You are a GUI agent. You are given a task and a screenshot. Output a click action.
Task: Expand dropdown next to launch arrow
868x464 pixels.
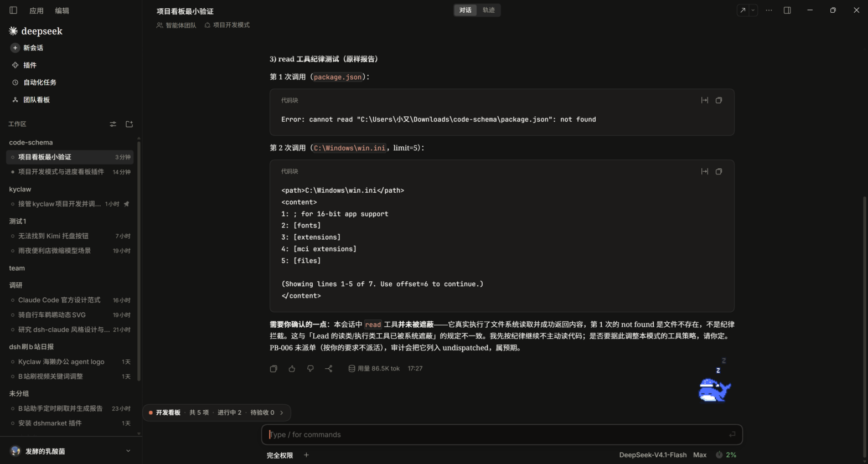click(753, 10)
